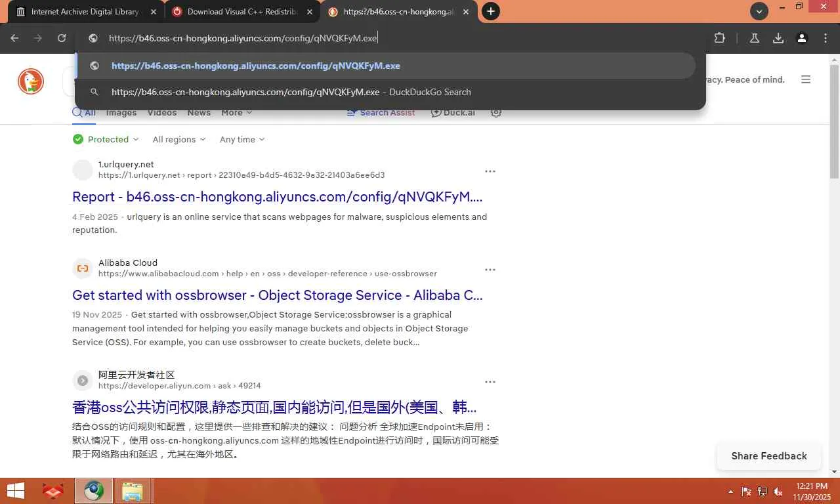Image resolution: width=840 pixels, height=504 pixels.
Task: Click the page vertical scrollbar thumb
Action: click(834, 121)
